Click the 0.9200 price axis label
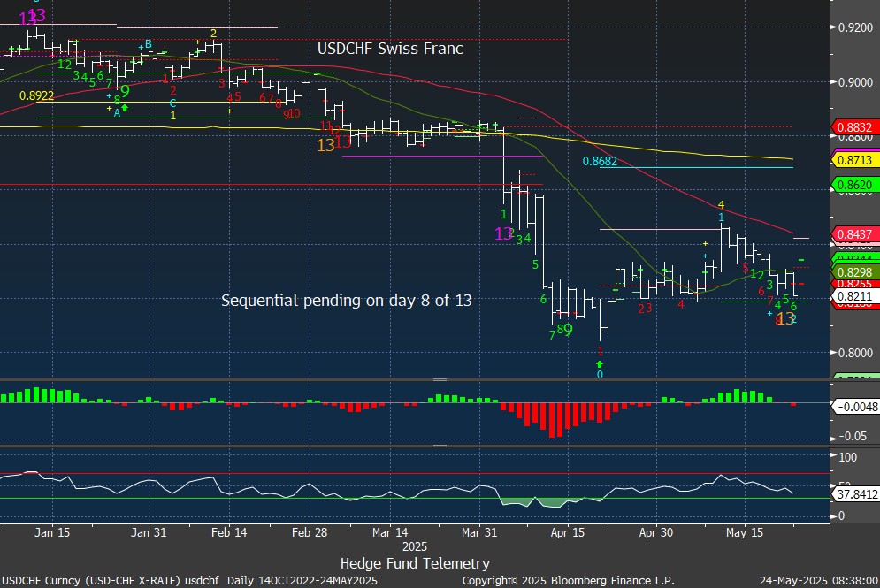This screenshot has width=880, height=588. tap(856, 27)
